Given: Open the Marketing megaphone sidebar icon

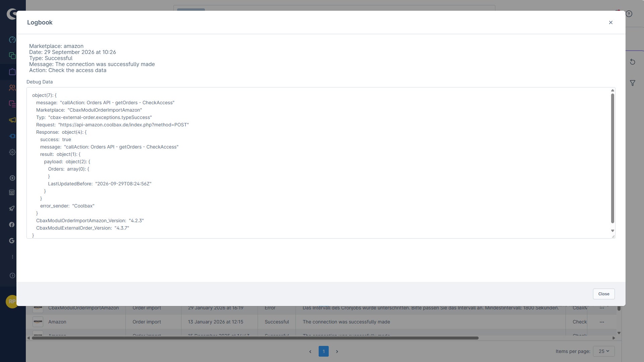Looking at the screenshot, I should pos(12,120).
